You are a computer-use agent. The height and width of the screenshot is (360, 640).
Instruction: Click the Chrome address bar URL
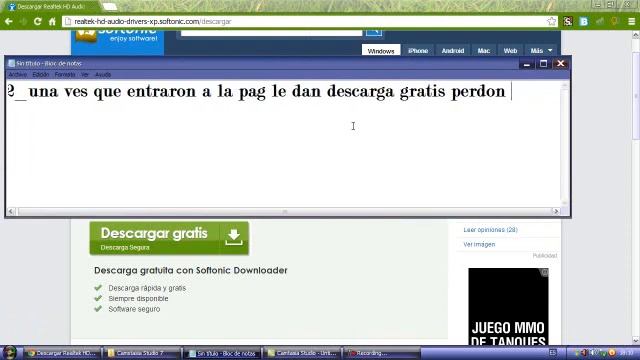click(153, 21)
